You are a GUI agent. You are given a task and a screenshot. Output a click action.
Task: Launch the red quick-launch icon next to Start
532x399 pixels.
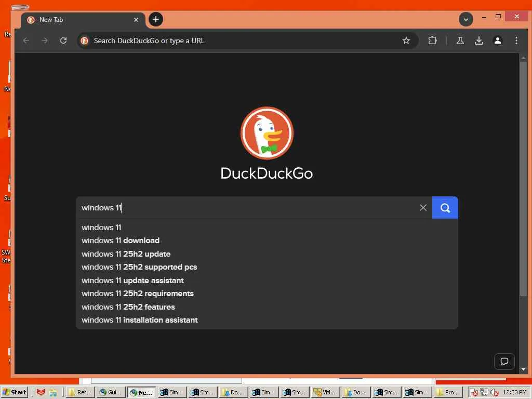point(41,392)
